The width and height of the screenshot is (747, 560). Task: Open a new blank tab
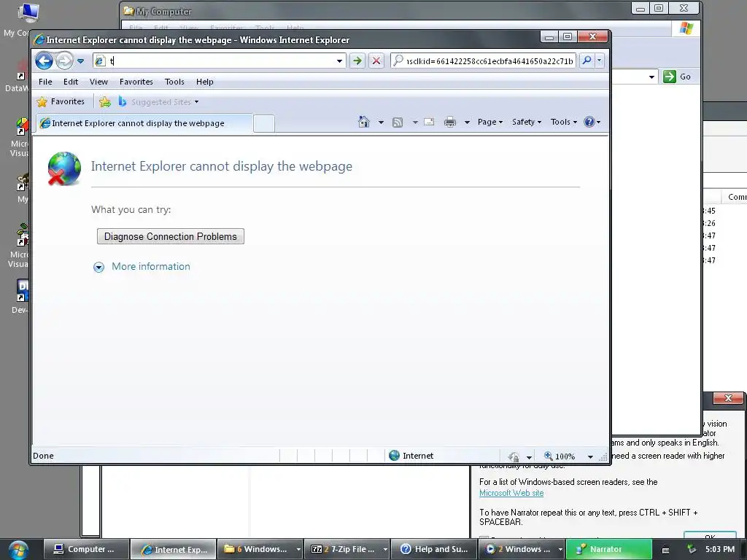(x=264, y=123)
